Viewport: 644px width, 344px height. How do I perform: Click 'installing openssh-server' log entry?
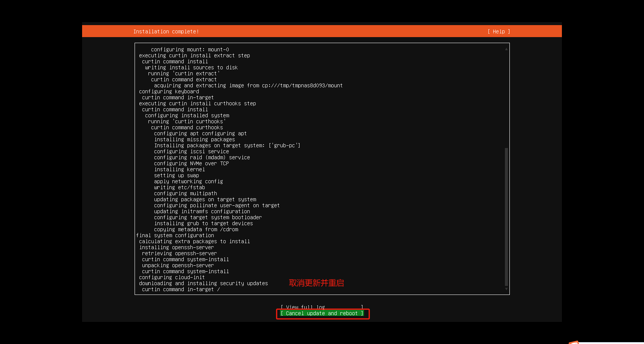click(177, 247)
